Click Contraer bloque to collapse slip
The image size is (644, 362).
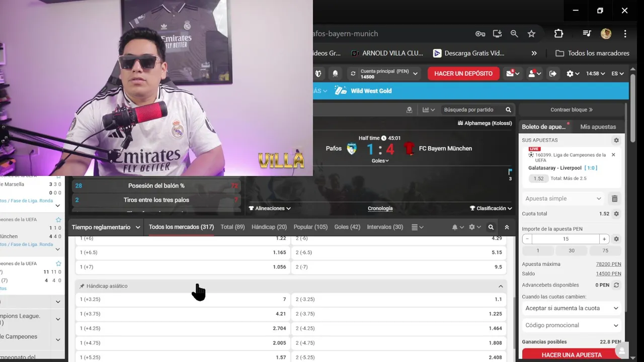pos(572,110)
